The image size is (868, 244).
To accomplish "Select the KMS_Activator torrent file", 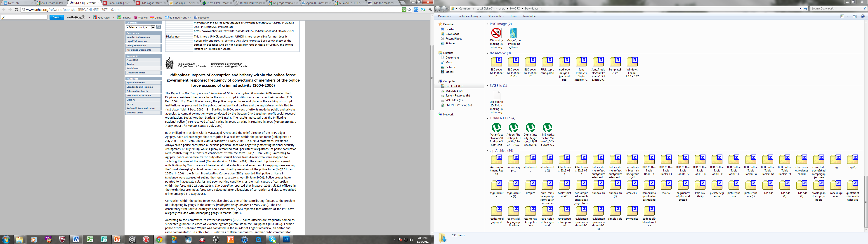I will click(547, 134).
